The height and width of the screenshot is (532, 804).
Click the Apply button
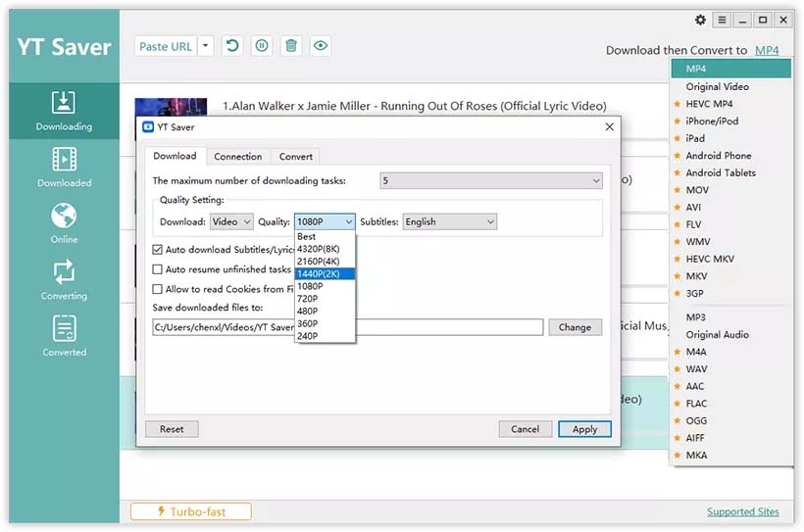click(584, 429)
